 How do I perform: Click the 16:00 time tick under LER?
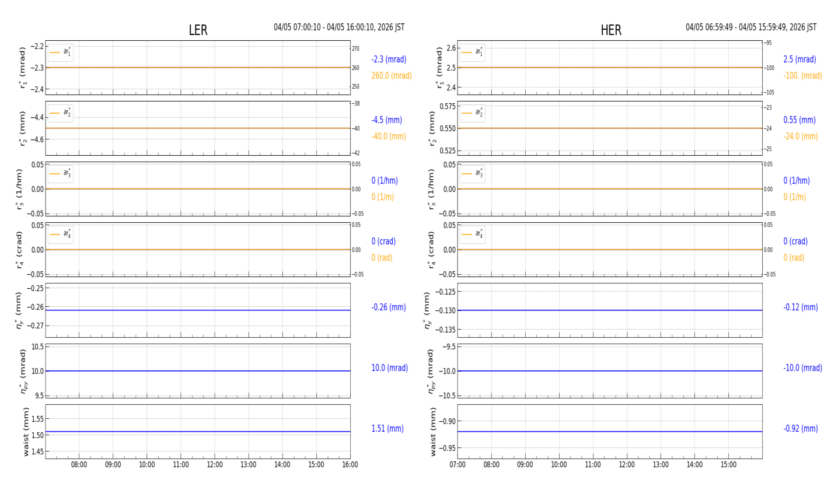coord(350,465)
